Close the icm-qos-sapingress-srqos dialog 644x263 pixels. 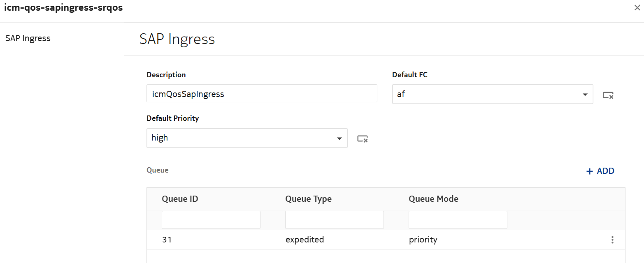[637, 8]
